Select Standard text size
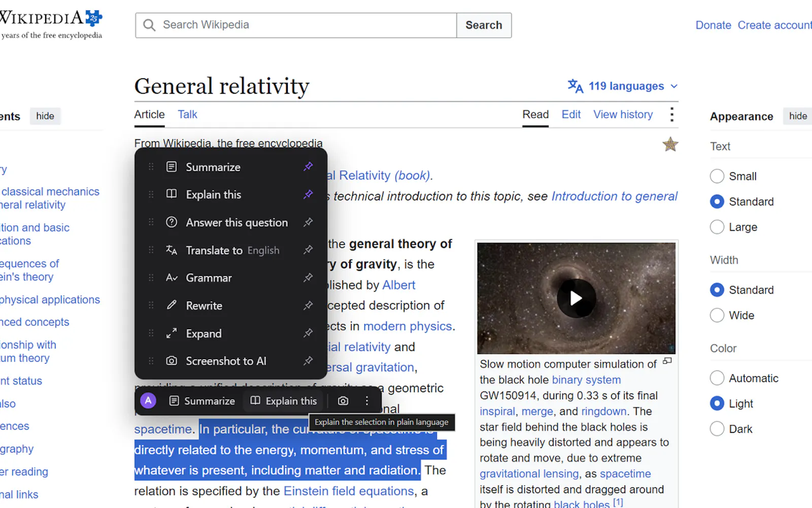The image size is (812, 508). tap(717, 202)
